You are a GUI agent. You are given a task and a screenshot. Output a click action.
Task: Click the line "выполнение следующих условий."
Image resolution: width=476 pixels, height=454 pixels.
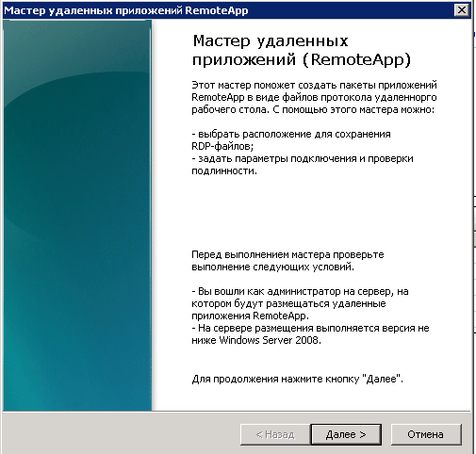pyautogui.click(x=272, y=267)
